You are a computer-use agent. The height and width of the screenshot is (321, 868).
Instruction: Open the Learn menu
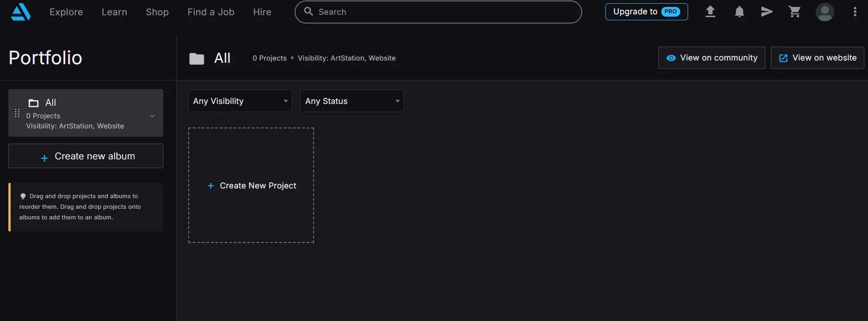coord(114,12)
